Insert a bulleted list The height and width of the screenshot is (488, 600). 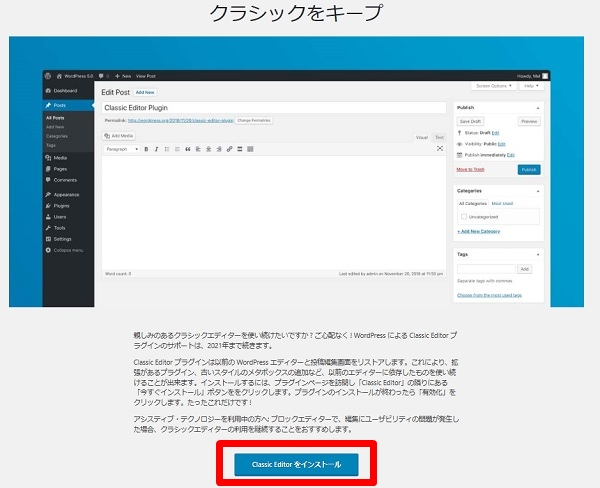(167, 149)
